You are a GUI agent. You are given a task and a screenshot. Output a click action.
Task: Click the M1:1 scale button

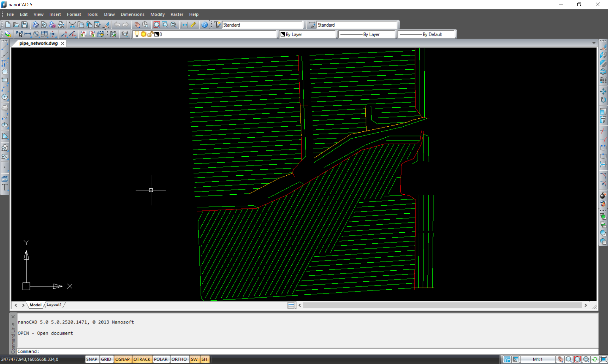pyautogui.click(x=537, y=359)
